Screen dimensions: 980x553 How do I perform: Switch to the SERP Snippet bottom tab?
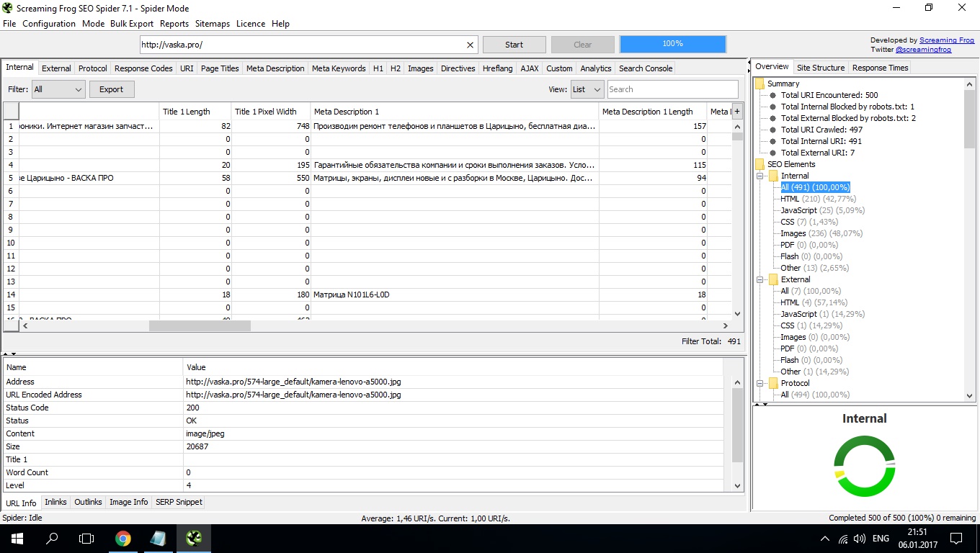coord(179,502)
